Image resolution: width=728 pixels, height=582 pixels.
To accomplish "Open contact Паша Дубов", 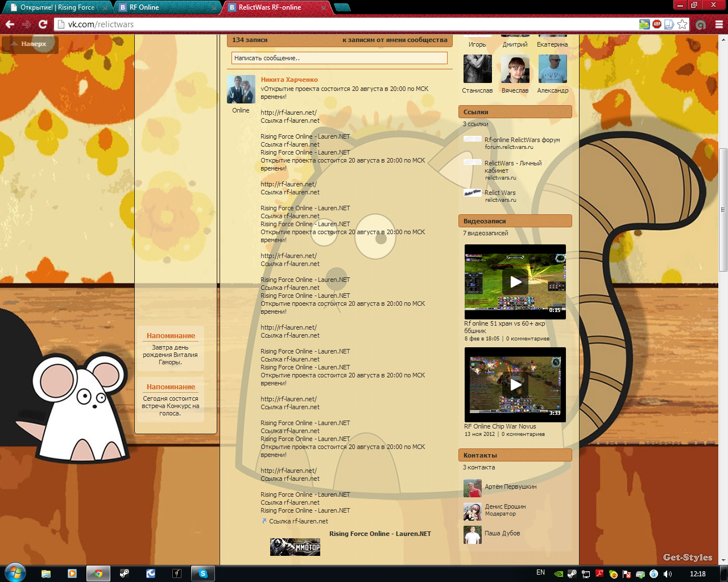I will pyautogui.click(x=502, y=533).
